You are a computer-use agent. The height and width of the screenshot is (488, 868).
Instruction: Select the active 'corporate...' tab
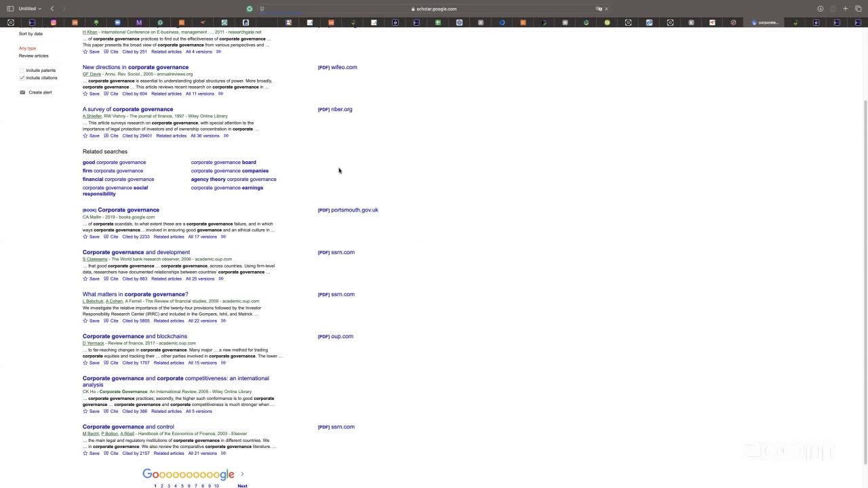[765, 22]
